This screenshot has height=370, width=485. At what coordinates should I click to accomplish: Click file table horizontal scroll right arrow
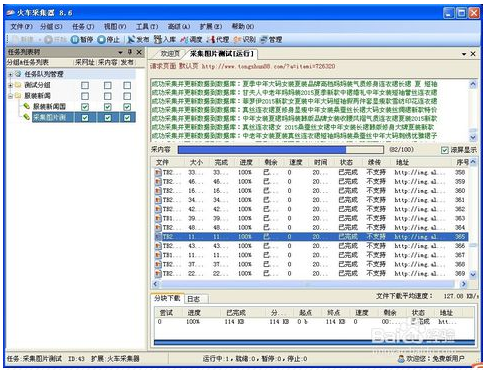tap(463, 284)
